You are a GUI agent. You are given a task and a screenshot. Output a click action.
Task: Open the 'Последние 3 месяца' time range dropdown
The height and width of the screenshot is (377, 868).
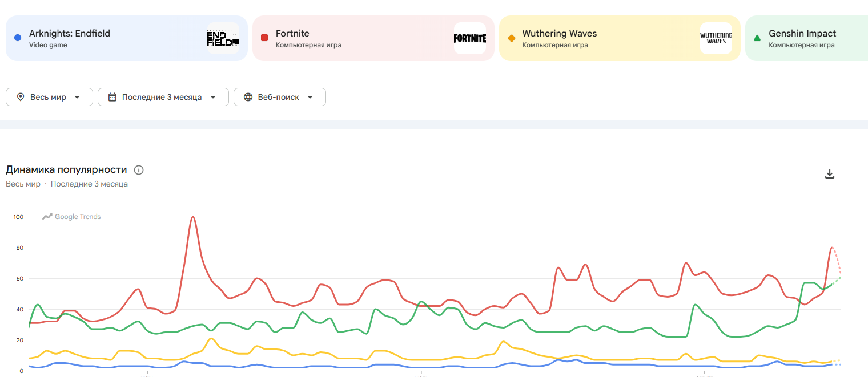163,97
